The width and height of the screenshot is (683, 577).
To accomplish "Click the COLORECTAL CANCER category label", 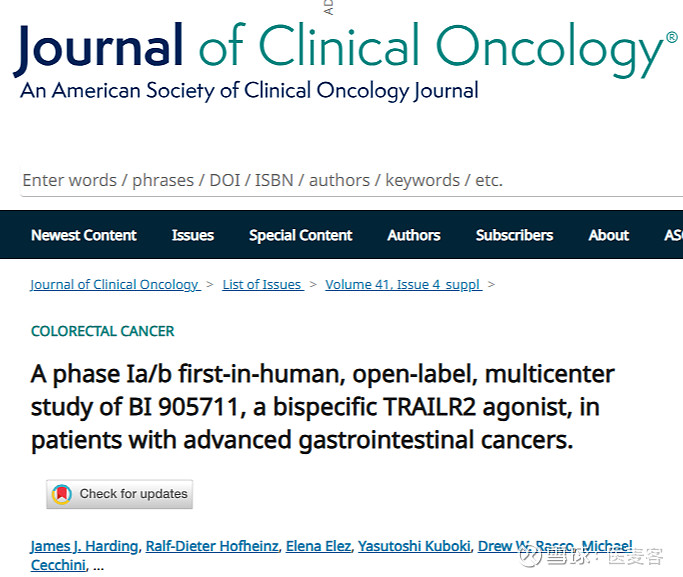I will (103, 331).
